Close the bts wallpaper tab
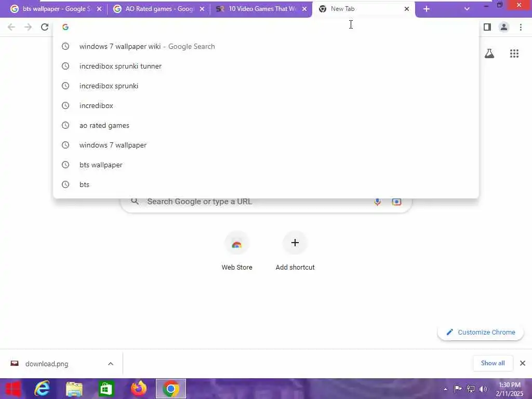Image resolution: width=532 pixels, height=399 pixels. coord(99,9)
